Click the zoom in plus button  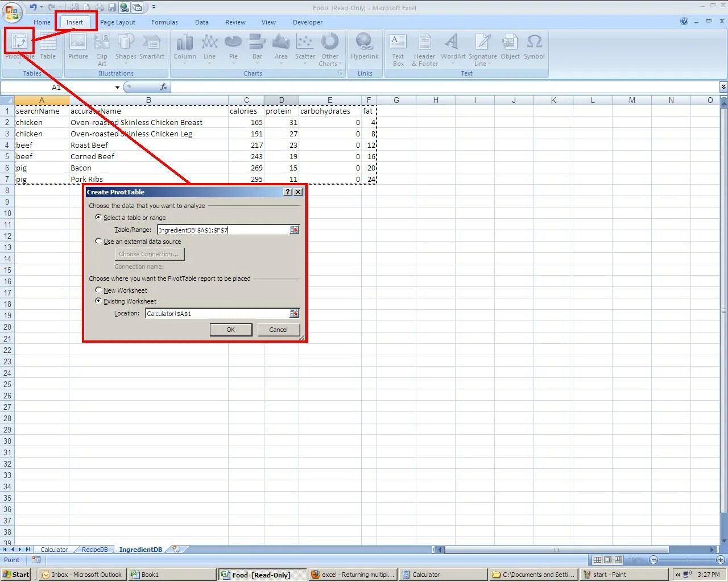pyautogui.click(x=720, y=560)
